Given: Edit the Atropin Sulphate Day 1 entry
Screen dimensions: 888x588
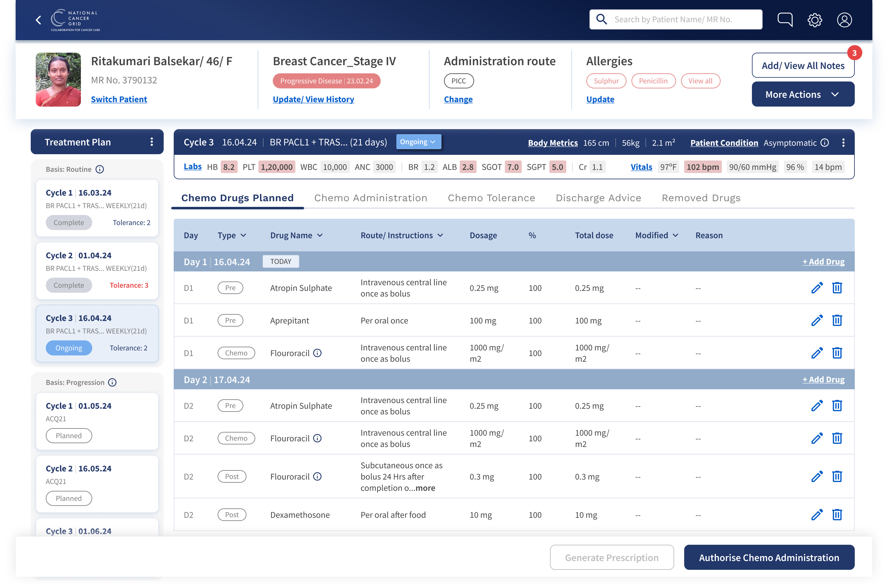Looking at the screenshot, I should click(x=817, y=288).
